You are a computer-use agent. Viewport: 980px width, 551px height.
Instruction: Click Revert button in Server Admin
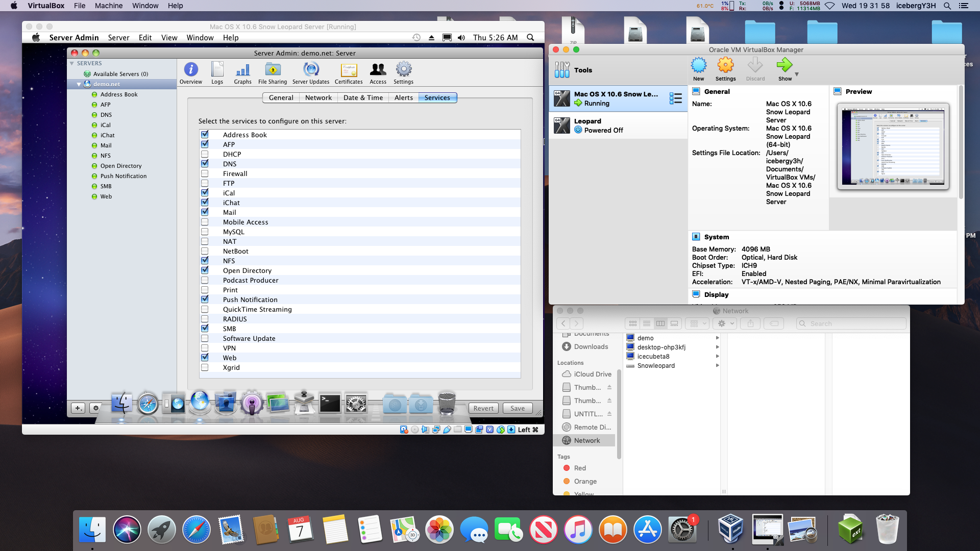[483, 408]
